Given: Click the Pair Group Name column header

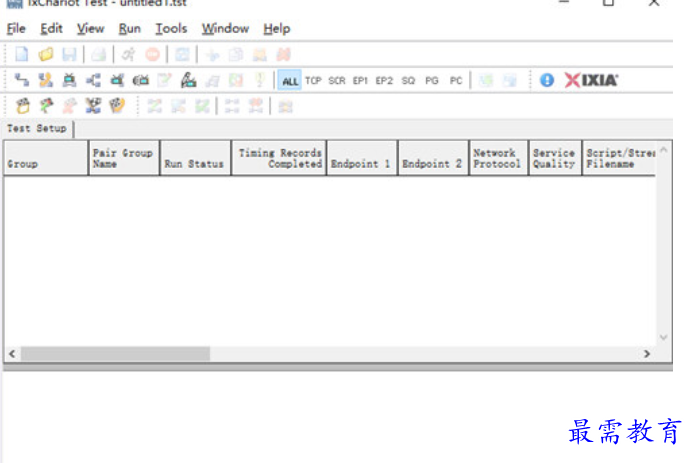Looking at the screenshot, I should click(x=124, y=158).
